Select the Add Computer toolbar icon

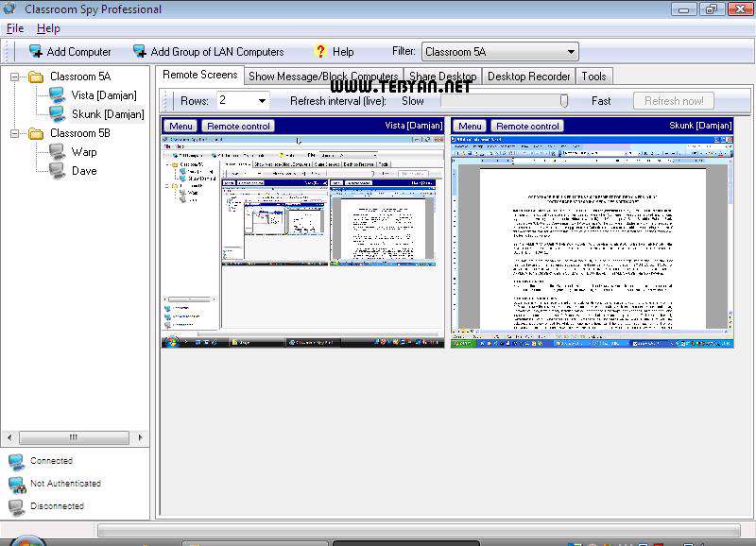[33, 52]
